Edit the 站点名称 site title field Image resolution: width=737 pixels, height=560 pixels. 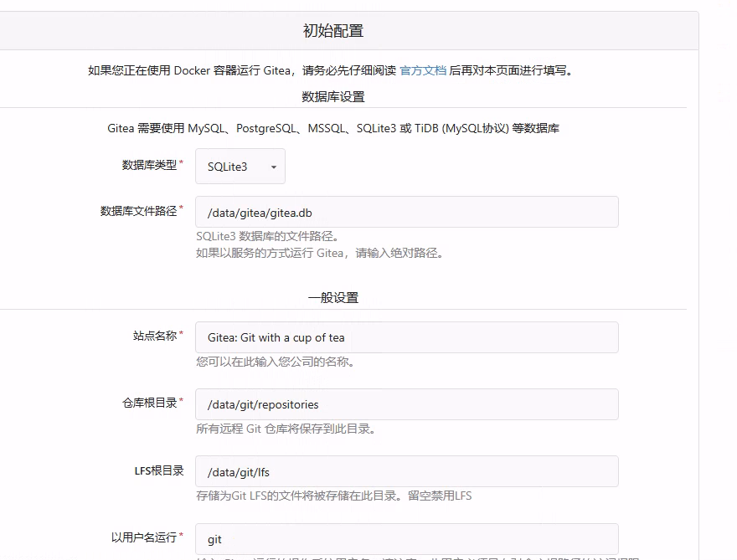406,337
